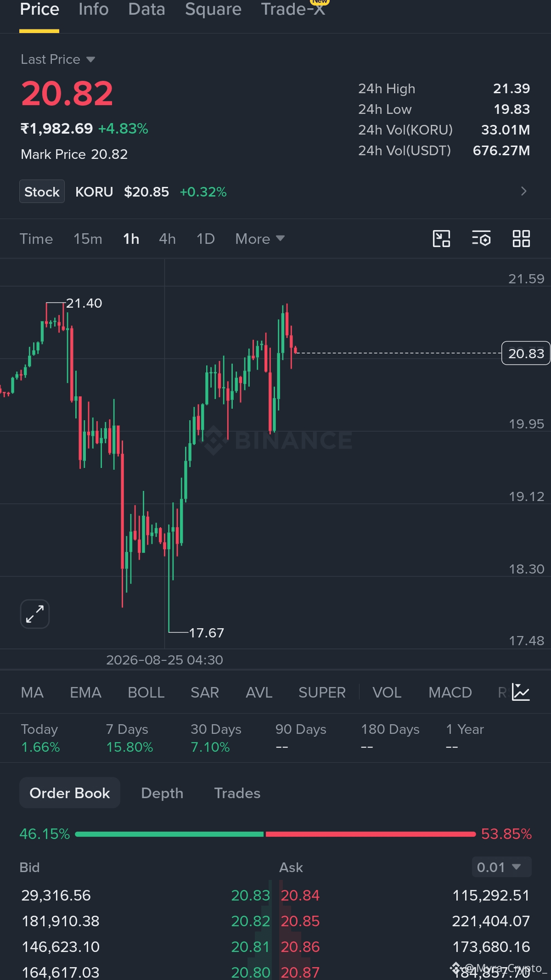This screenshot has height=980, width=551.
Task: Tap the bid/ask ratio bar
Action: [x=275, y=834]
